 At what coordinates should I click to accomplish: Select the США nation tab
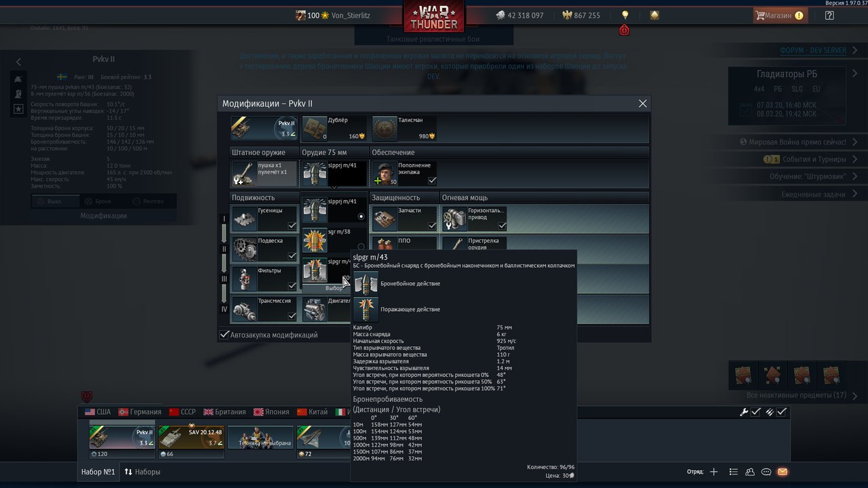coord(98,411)
